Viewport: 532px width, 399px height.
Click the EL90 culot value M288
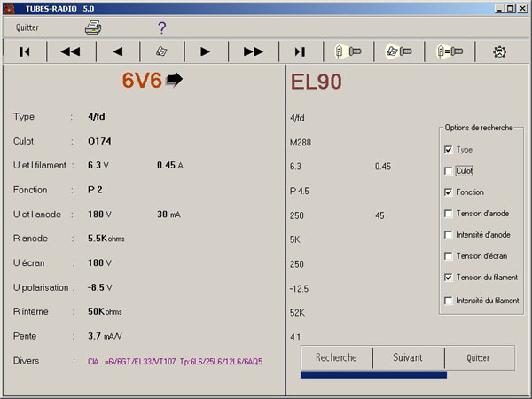(301, 143)
